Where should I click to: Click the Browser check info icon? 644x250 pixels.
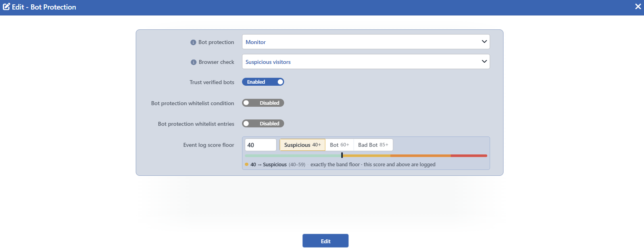click(194, 62)
